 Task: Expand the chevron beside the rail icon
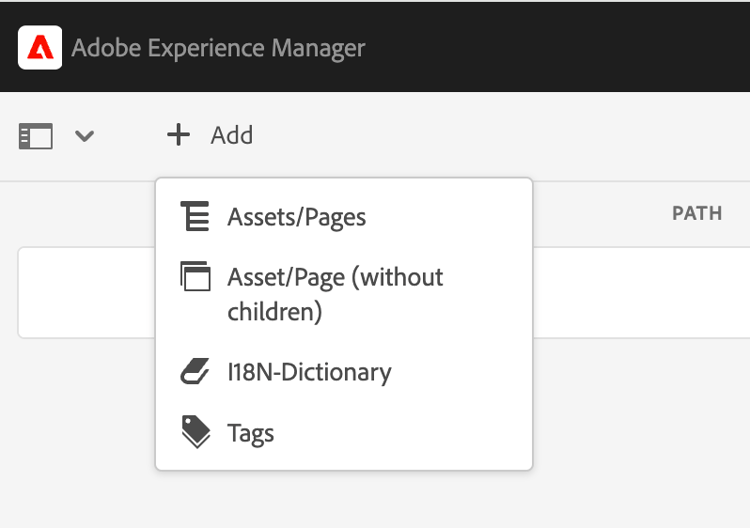coord(85,136)
